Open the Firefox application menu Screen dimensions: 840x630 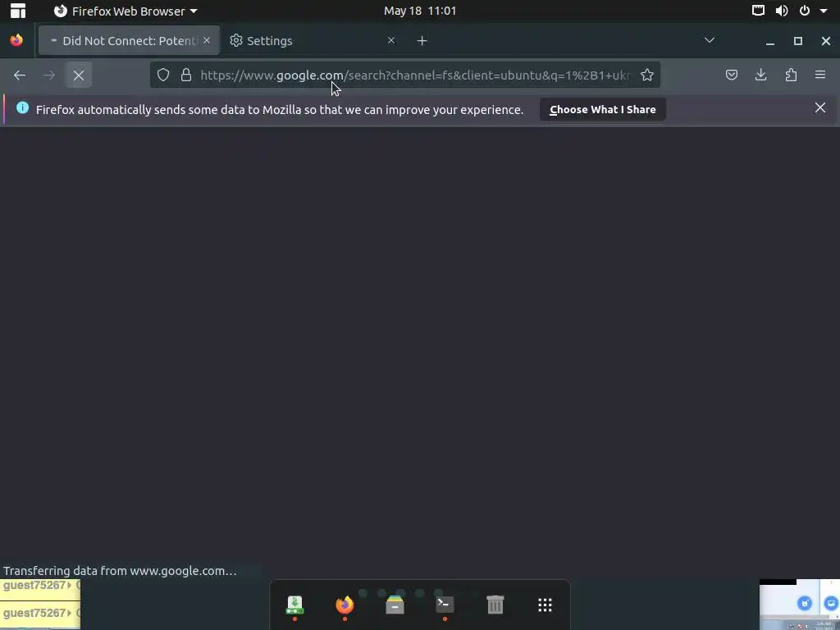pyautogui.click(x=820, y=75)
